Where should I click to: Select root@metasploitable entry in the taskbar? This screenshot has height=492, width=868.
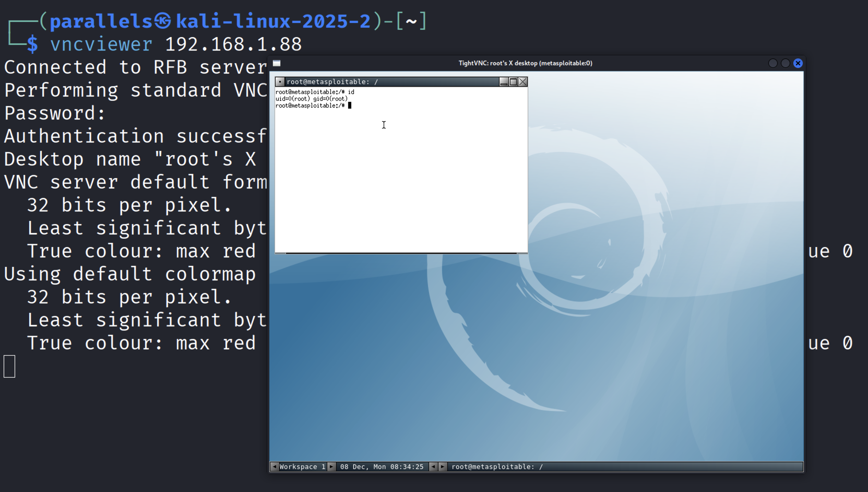[x=497, y=467]
